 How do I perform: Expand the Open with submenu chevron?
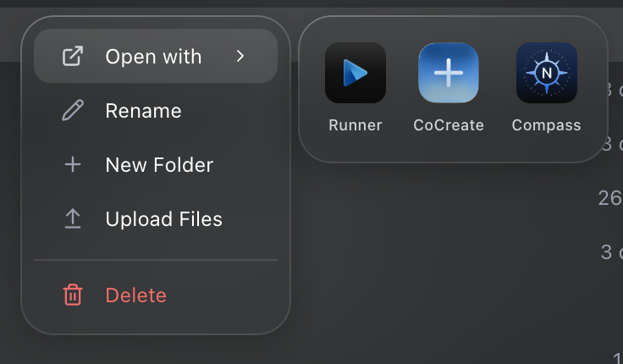[240, 57]
